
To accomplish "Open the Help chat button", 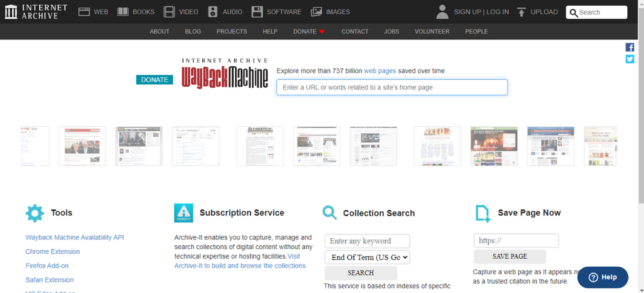I will click(603, 278).
